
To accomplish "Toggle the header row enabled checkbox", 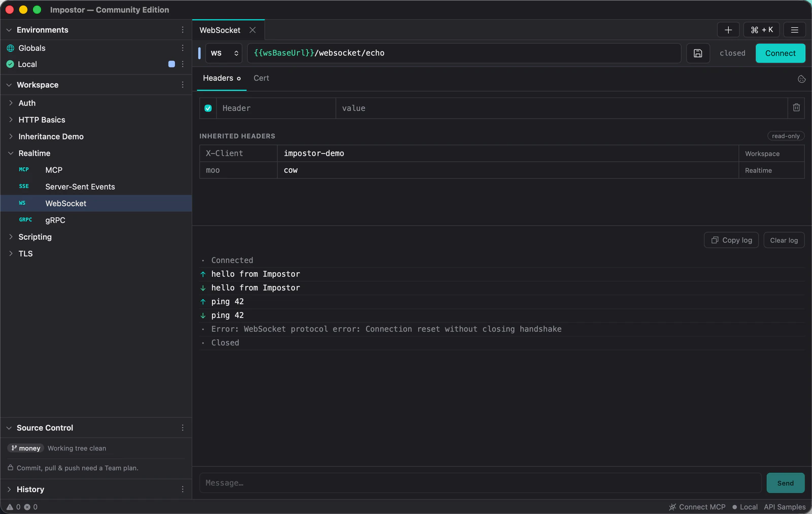I will click(208, 108).
